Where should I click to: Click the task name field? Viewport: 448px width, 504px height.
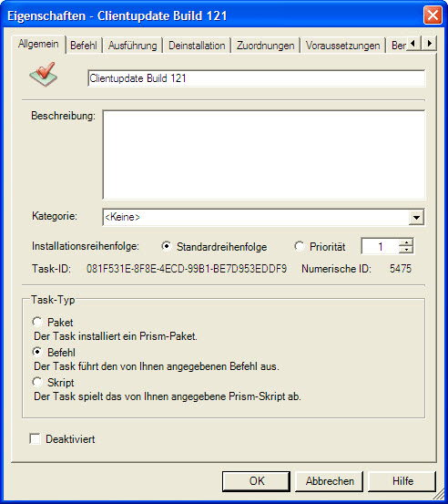(257, 78)
